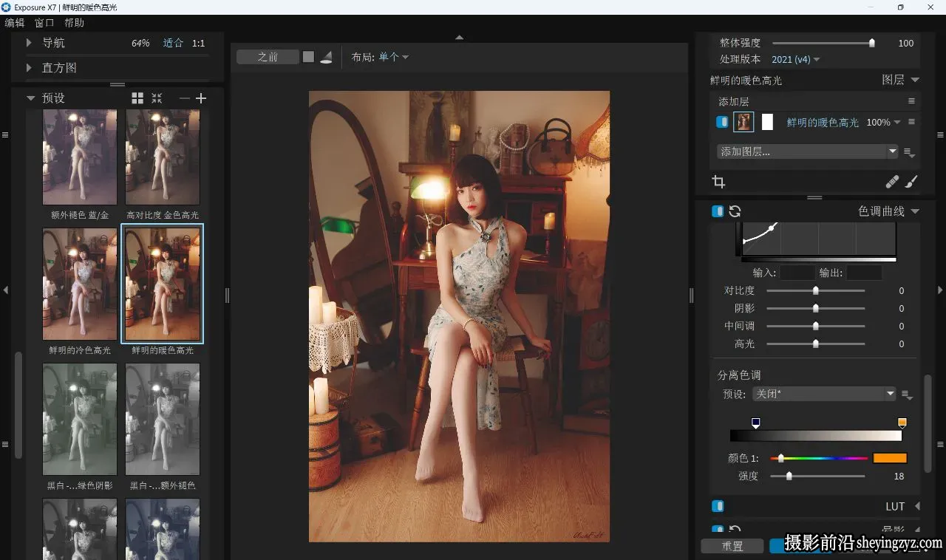The image size is (946, 560).
Task: Open preset menu icon beside 添加图层
Action: pyautogui.click(x=910, y=152)
